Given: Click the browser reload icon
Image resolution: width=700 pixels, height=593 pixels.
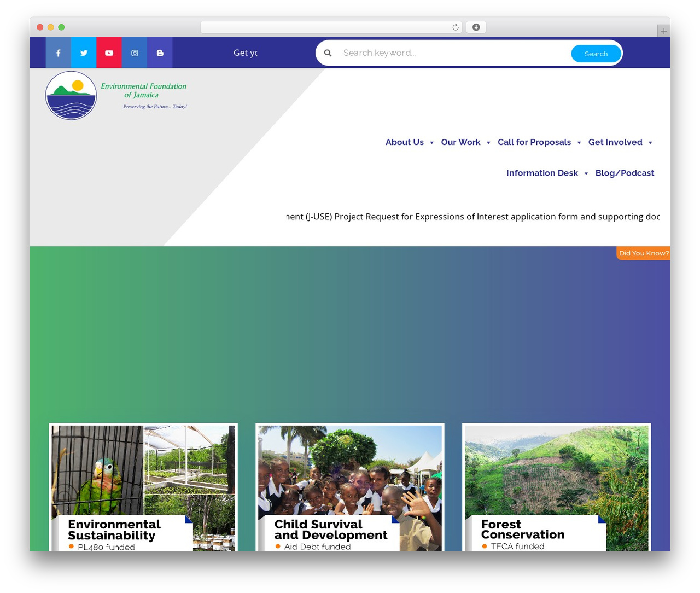Looking at the screenshot, I should coord(455,27).
